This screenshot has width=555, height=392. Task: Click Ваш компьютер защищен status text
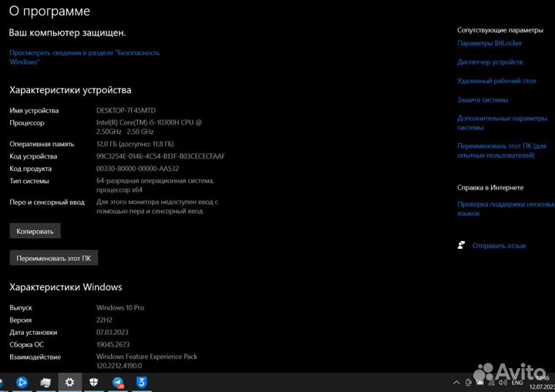67,33
